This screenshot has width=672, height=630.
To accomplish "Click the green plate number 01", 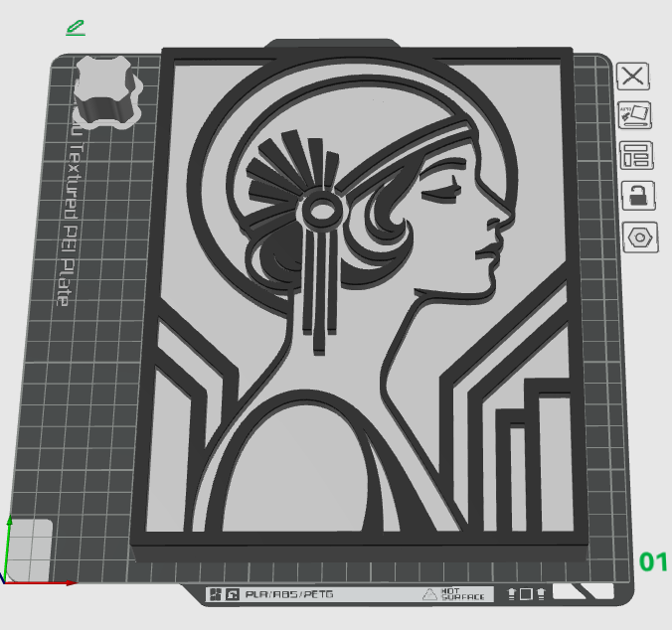I will point(653,561).
